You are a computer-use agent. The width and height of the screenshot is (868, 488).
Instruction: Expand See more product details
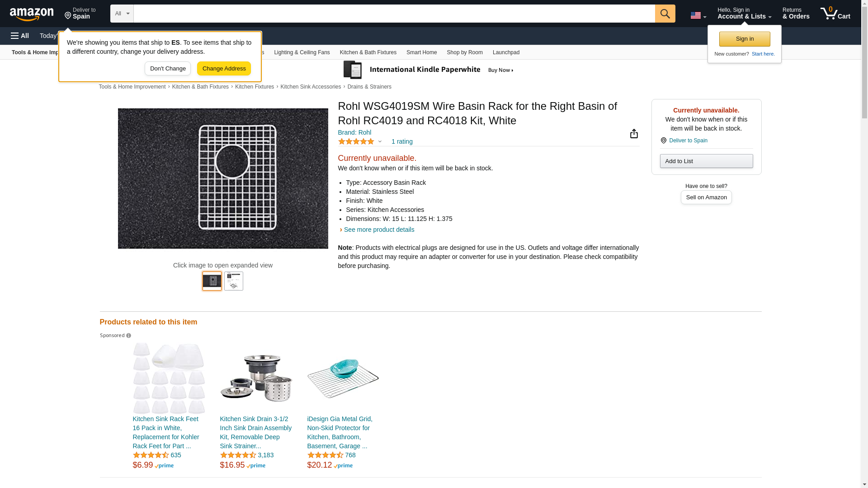tap(379, 230)
